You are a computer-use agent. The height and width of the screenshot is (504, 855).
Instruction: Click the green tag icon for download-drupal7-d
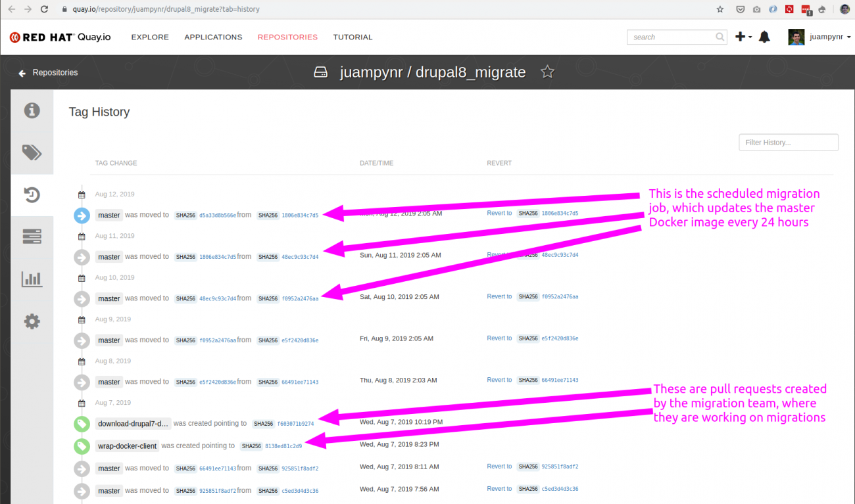pyautogui.click(x=82, y=424)
